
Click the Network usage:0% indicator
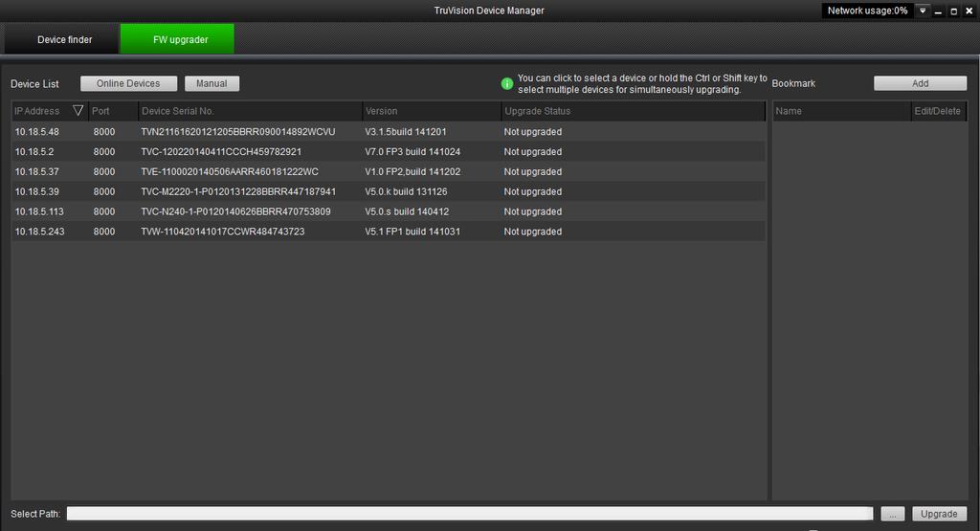[x=867, y=11]
